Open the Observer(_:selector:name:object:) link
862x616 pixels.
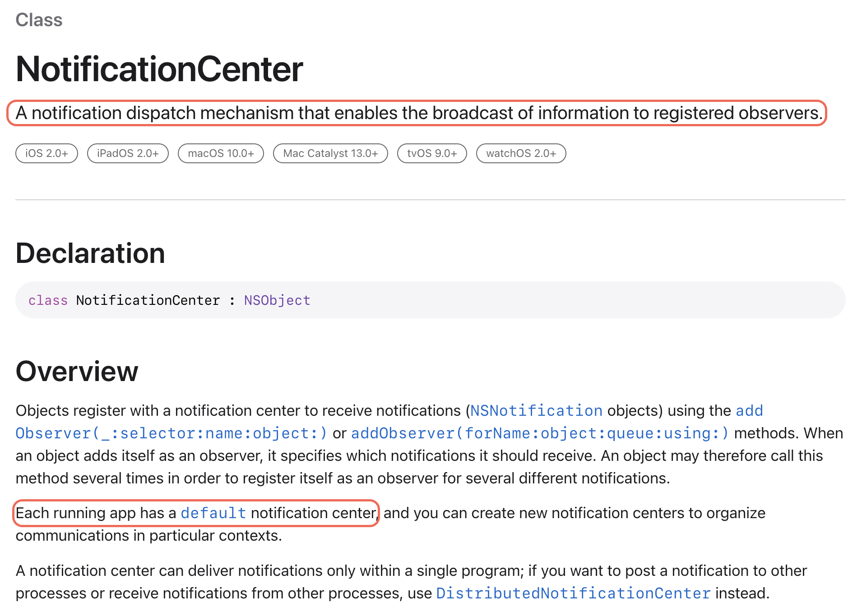171,433
